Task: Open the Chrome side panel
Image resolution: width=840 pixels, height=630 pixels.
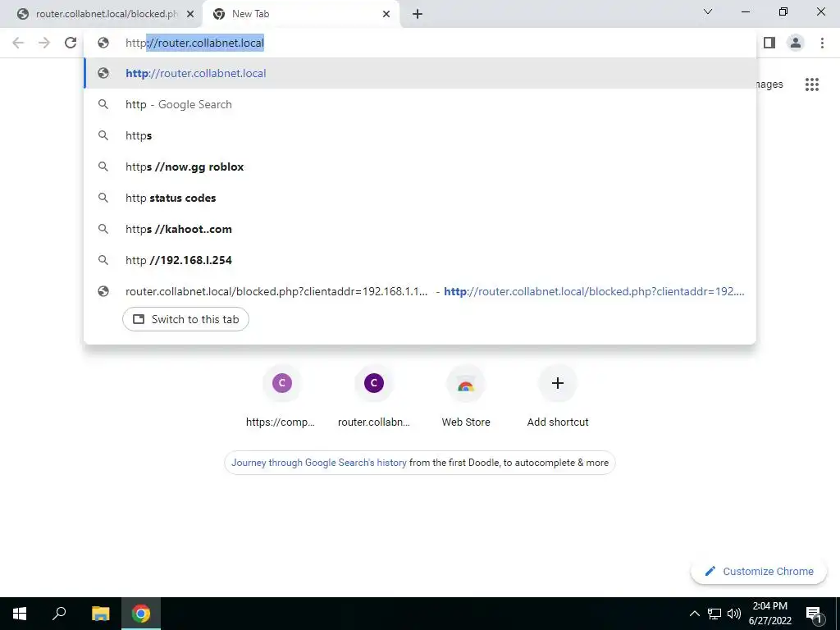Action: [769, 43]
